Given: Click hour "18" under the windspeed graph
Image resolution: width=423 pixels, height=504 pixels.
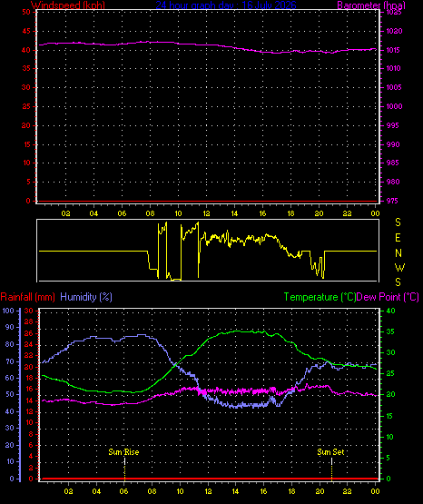Looking at the screenshot, I should (291, 213).
